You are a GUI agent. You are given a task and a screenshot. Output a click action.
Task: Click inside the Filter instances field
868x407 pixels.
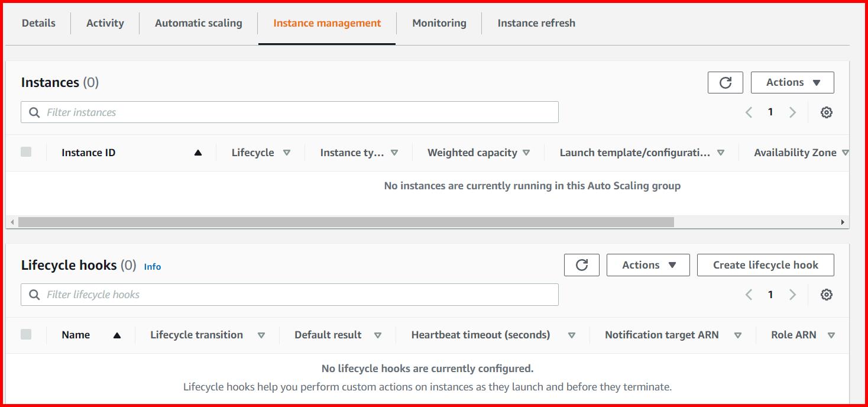coord(237,112)
